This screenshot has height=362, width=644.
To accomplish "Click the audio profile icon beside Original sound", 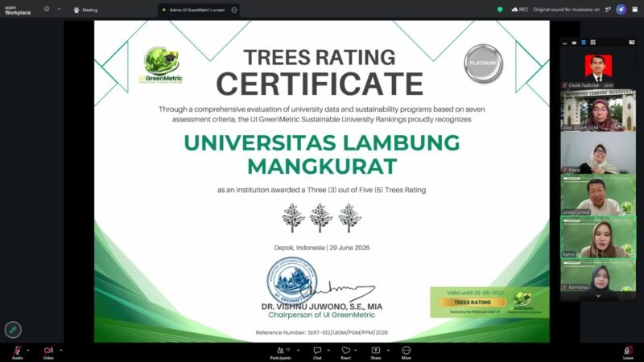I will click(608, 10).
